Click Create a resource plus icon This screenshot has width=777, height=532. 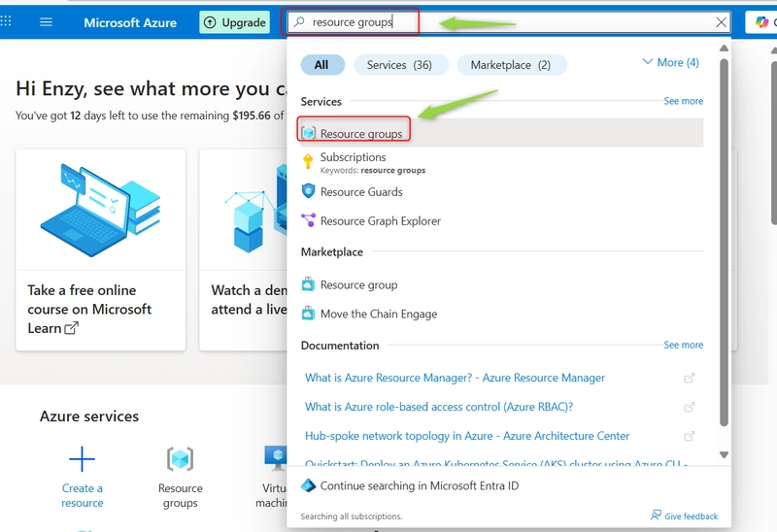[x=82, y=458]
